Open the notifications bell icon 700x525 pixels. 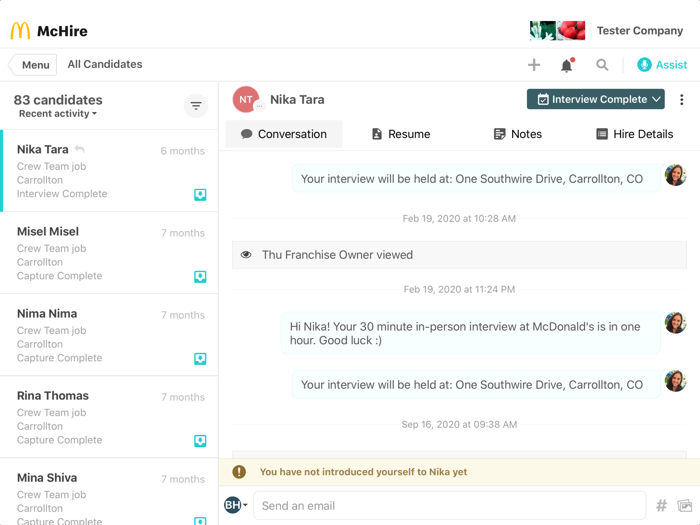(x=567, y=65)
